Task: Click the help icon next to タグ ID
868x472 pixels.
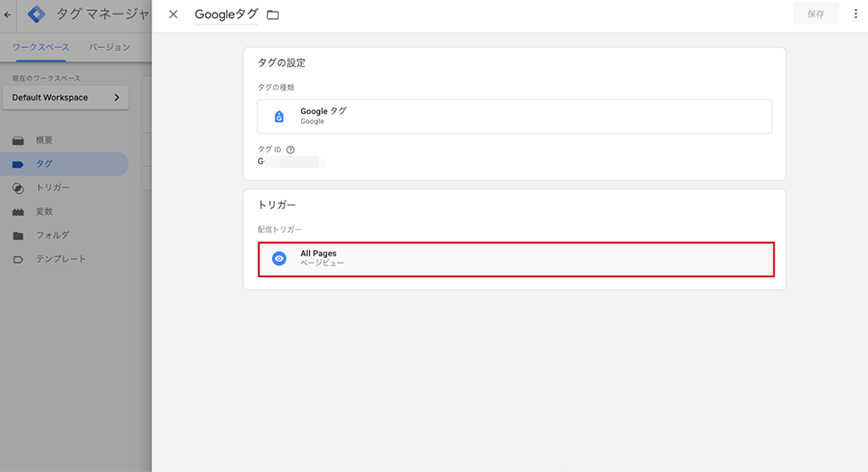Action: (291, 150)
